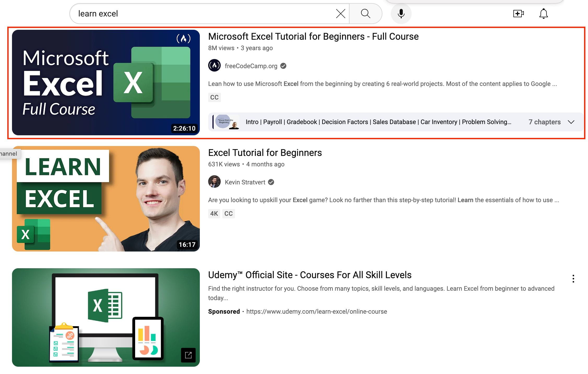
Task: Open the three-dot menu for Udemy ad
Action: coord(573,279)
